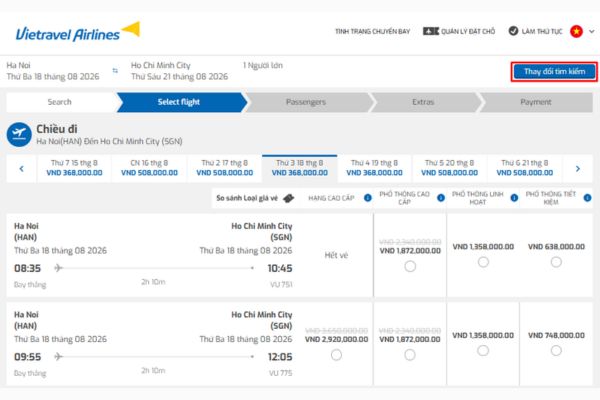Screen dimensions: 600x400
Task: Click arrival time 12:05
Action: pyautogui.click(x=280, y=357)
